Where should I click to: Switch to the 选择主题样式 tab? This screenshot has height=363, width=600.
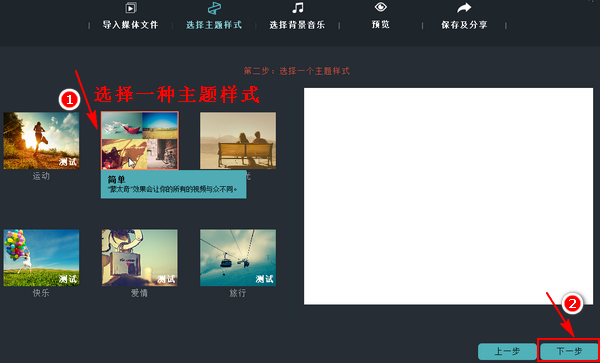pos(214,25)
